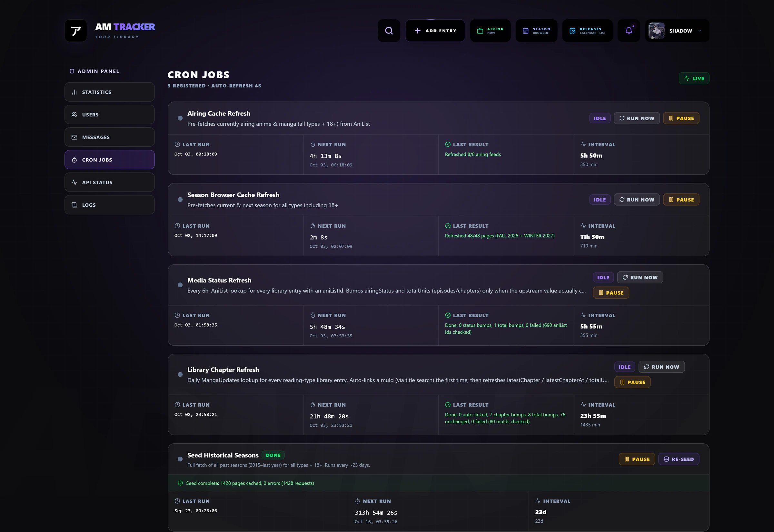Run Season Browser Cache Refresh now
774x532 pixels.
tap(637, 199)
